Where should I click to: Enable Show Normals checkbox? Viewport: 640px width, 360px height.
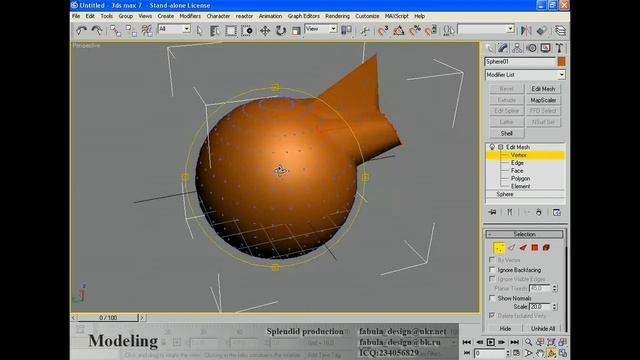pos(492,298)
